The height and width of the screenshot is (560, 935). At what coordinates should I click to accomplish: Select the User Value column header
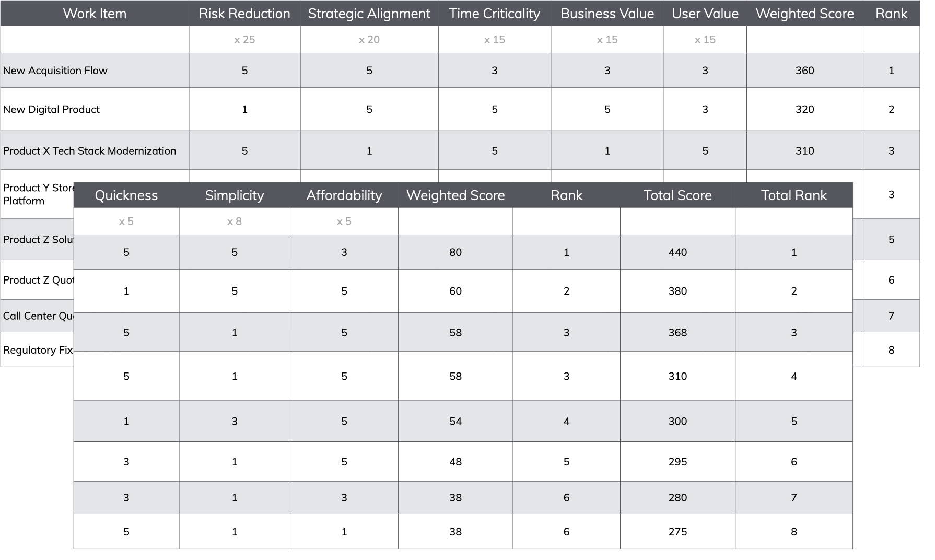[705, 13]
